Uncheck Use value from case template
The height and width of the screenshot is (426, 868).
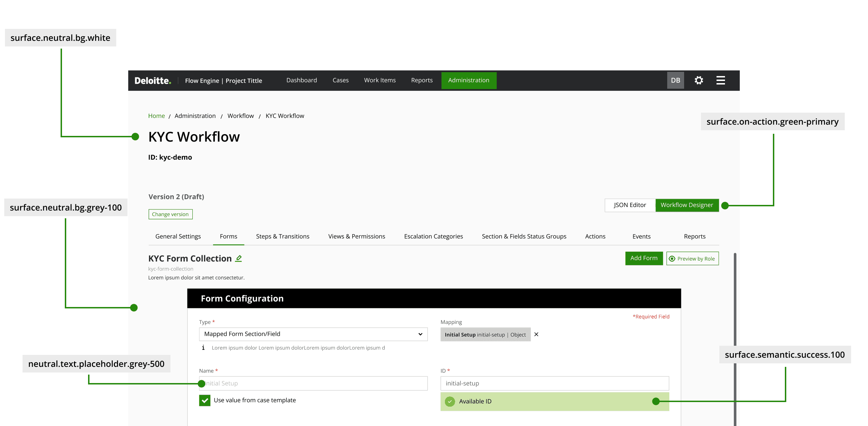click(x=205, y=400)
